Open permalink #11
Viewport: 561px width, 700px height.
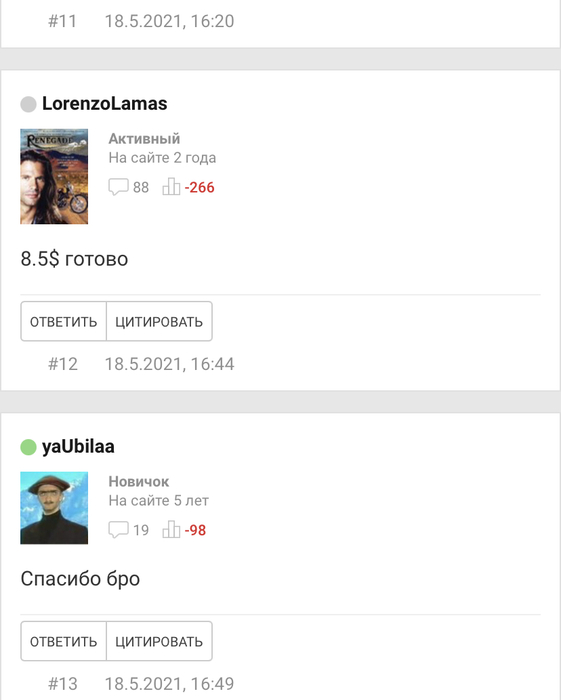(x=62, y=21)
